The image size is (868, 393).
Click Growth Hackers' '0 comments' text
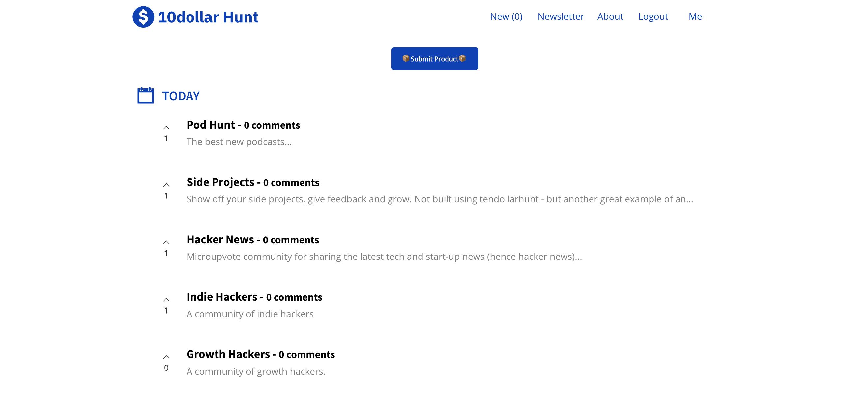tap(306, 354)
